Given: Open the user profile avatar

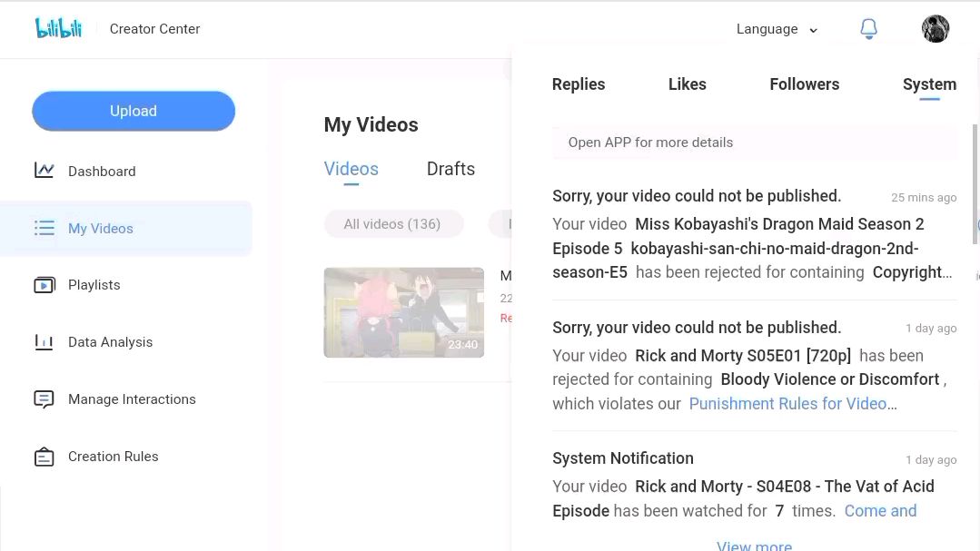Looking at the screenshot, I should coord(935,29).
